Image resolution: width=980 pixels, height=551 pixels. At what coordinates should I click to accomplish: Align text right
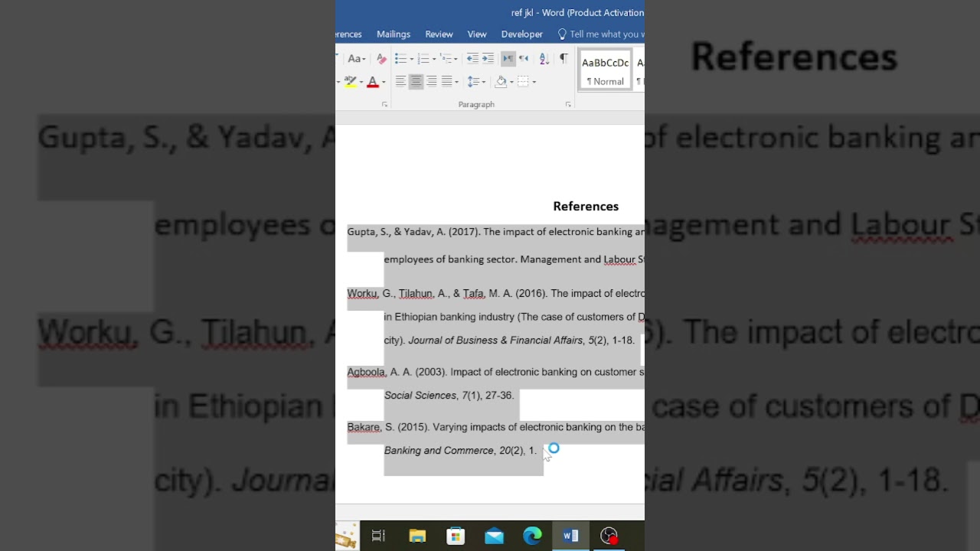click(x=432, y=81)
